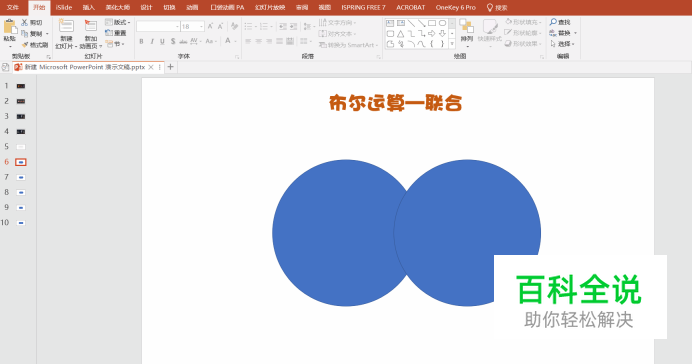
Task: Click the Quick Styles icon
Action: click(490, 26)
